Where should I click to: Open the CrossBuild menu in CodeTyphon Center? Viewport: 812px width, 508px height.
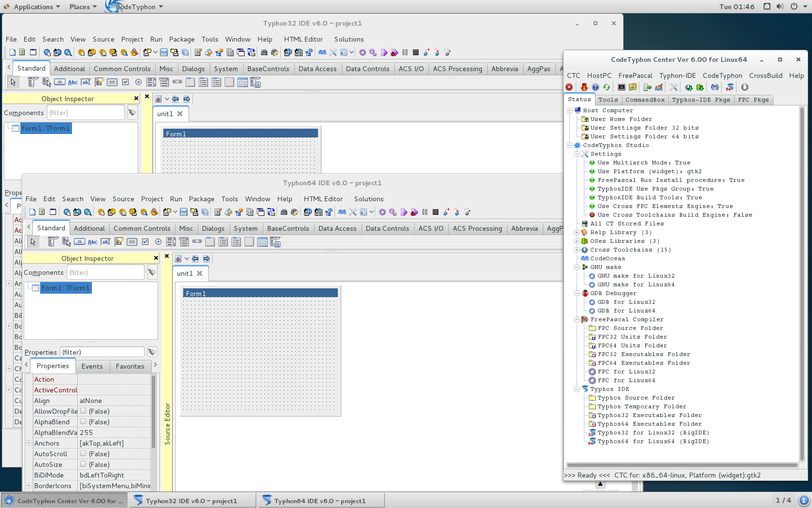[x=766, y=75]
